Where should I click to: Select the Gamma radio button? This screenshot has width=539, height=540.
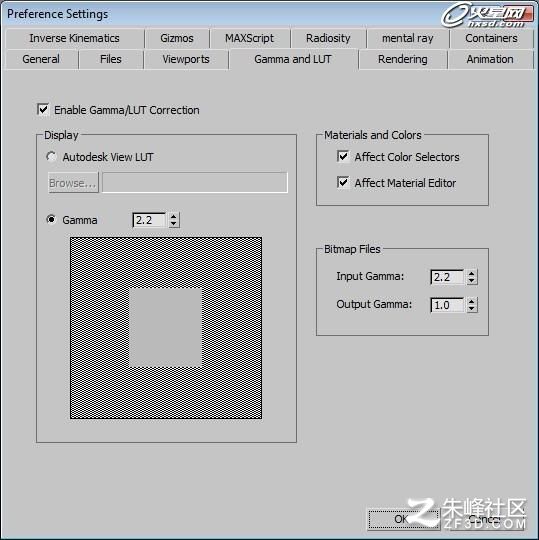51,219
